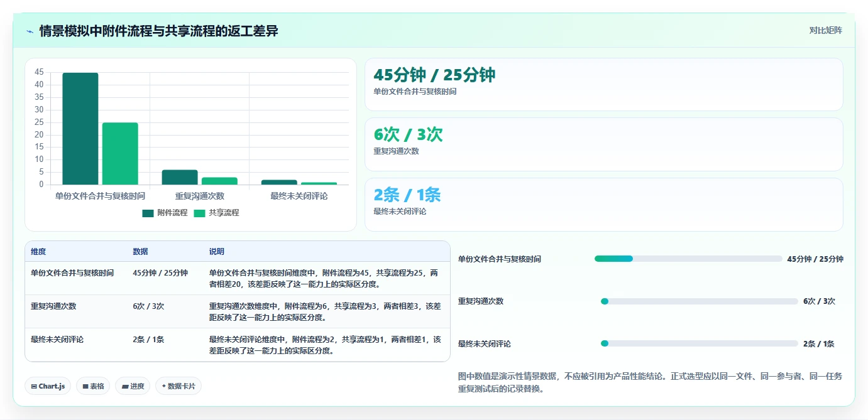Click the 对比矩阵 label in the header
Viewport: 868px width, 420px height.
pyautogui.click(x=825, y=30)
